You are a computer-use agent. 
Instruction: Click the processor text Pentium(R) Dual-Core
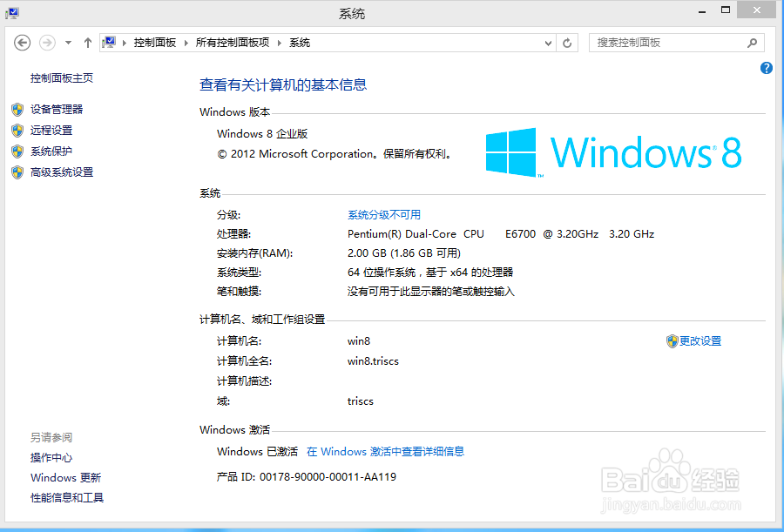[x=402, y=234]
